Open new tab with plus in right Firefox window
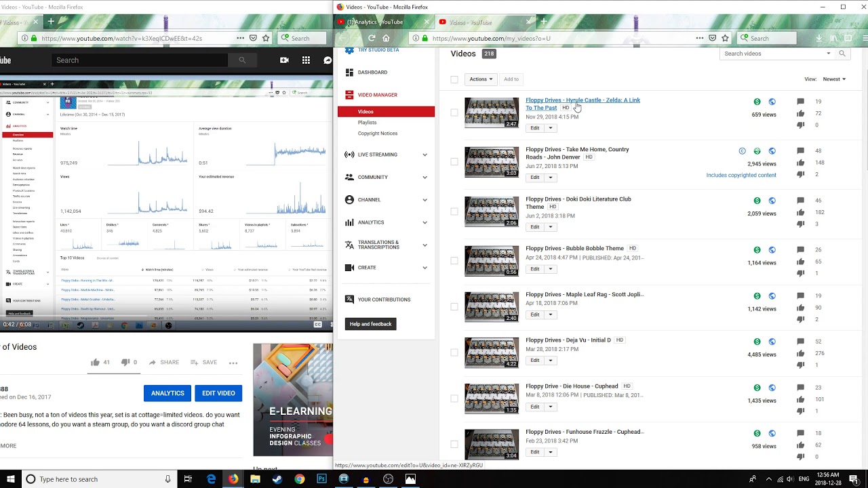868x488 pixels. [x=545, y=22]
